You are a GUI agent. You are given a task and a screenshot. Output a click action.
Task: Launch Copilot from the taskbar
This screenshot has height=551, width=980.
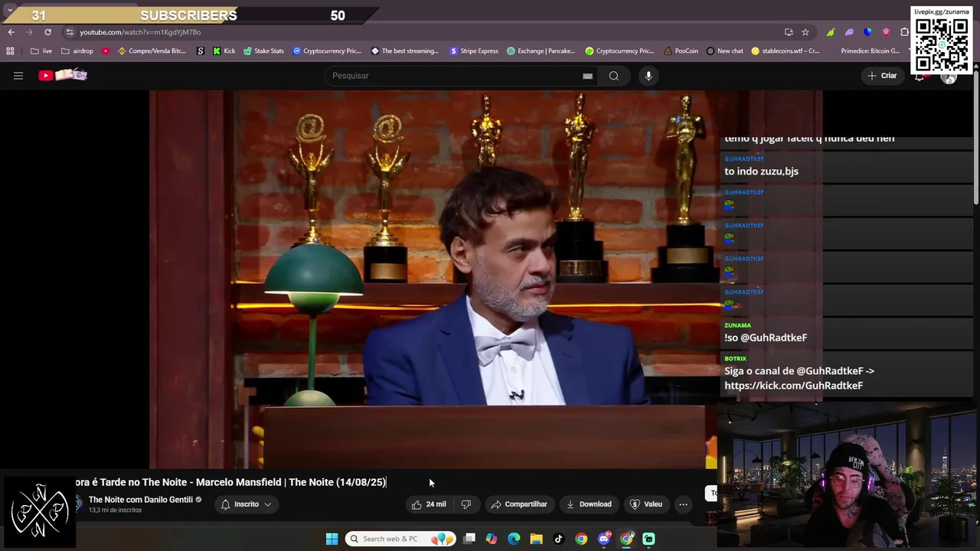(x=492, y=539)
